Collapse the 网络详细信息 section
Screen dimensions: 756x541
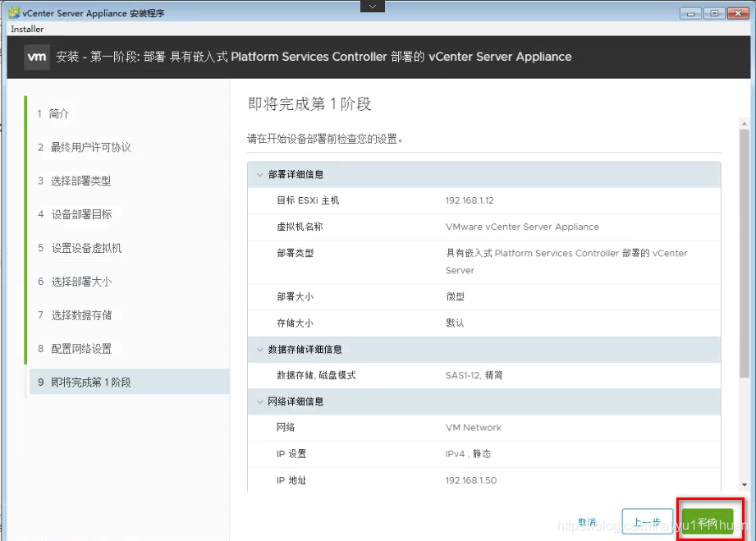coord(260,401)
